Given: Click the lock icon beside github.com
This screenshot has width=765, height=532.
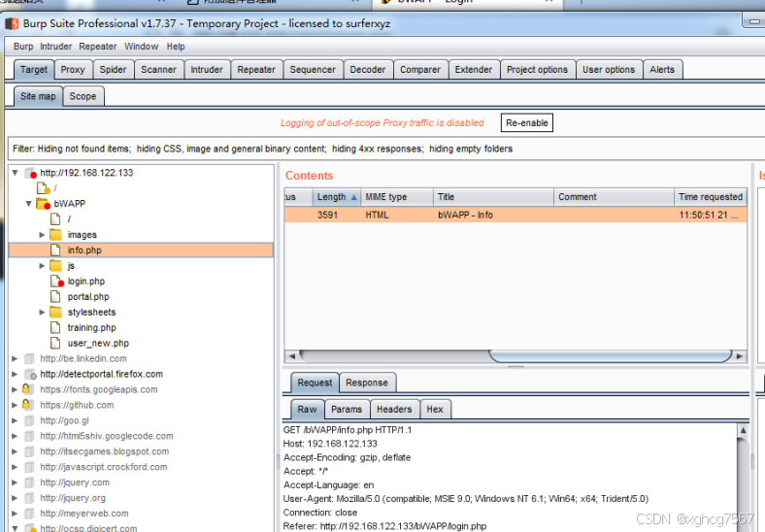Looking at the screenshot, I should point(28,405).
